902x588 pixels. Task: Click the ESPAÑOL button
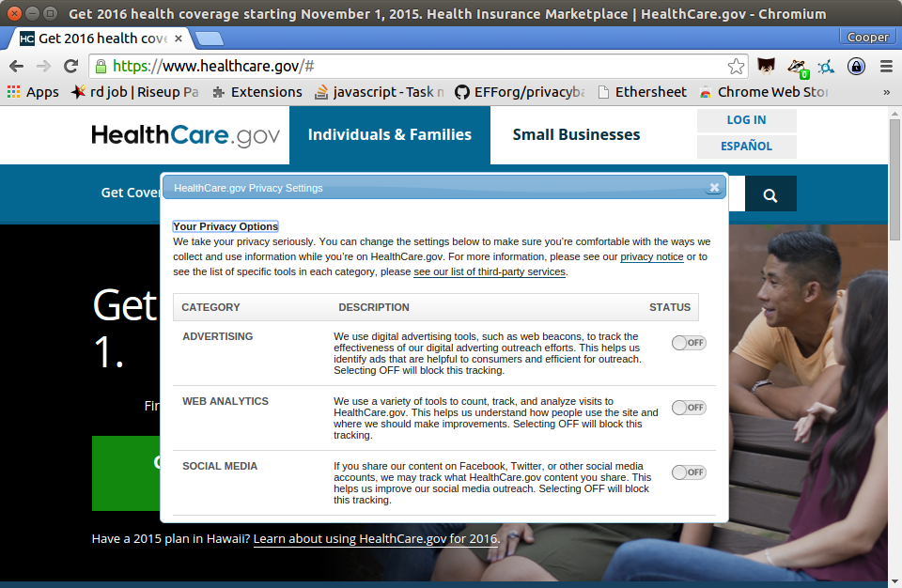tap(746, 147)
